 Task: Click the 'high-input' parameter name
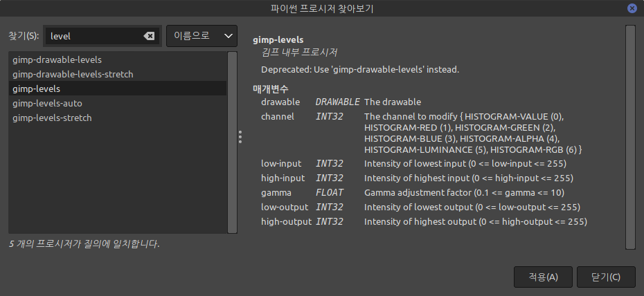(x=283, y=178)
